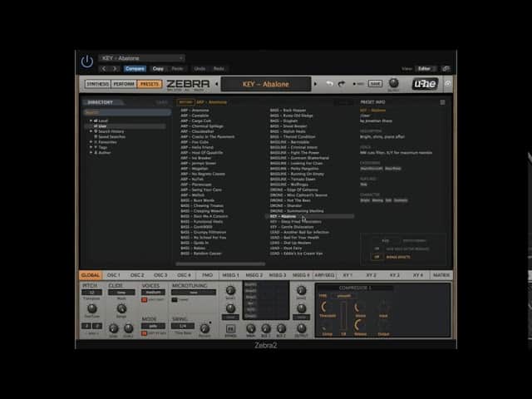Click the redo arrow in Zebra toolbar
This screenshot has height=399, width=532.
point(342,84)
